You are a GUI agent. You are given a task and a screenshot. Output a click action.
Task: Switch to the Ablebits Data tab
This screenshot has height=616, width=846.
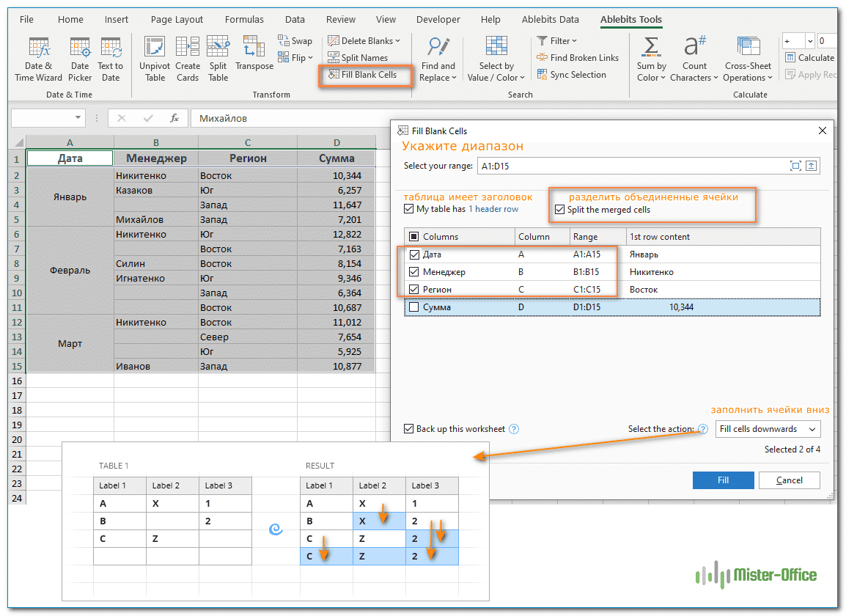click(x=550, y=20)
